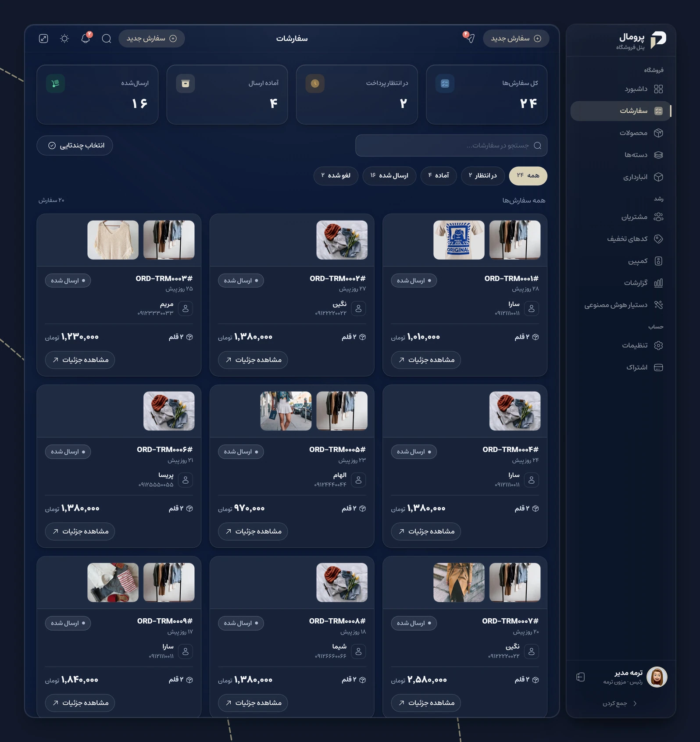The height and width of the screenshot is (742, 700).
Task: Click the expand window icon in header
Action: point(43,39)
